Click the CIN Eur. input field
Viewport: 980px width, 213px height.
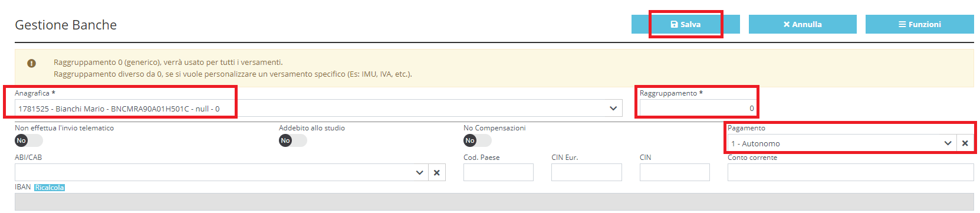[x=587, y=172]
